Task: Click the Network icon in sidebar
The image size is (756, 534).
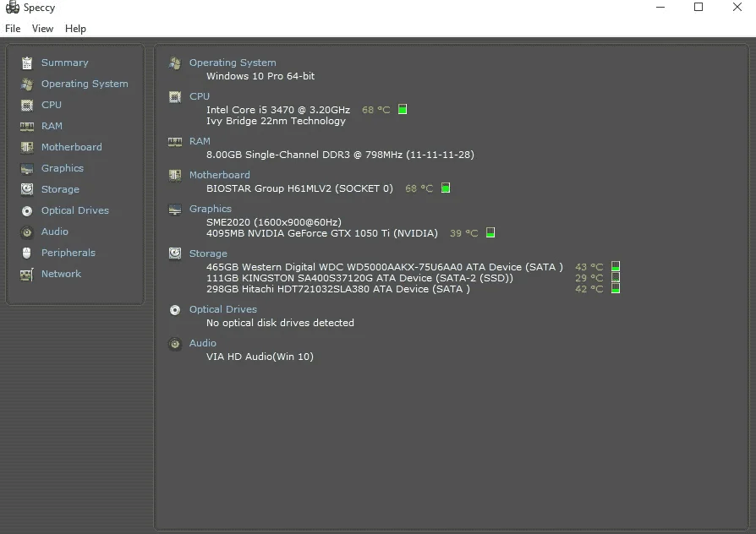Action: (27, 275)
